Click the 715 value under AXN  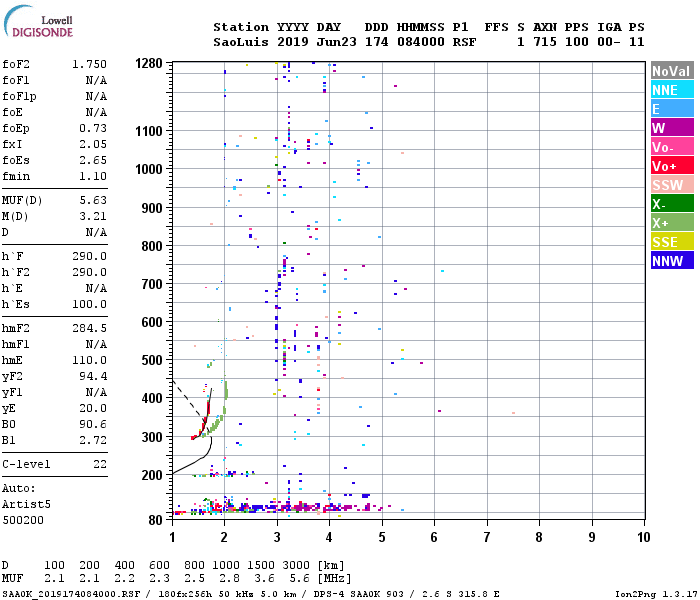point(545,42)
